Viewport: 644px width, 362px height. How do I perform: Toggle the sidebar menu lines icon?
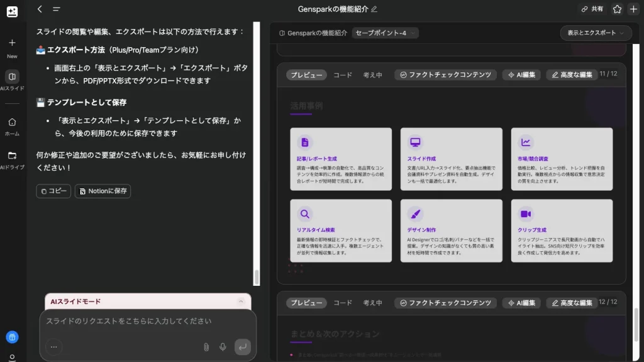pos(56,9)
